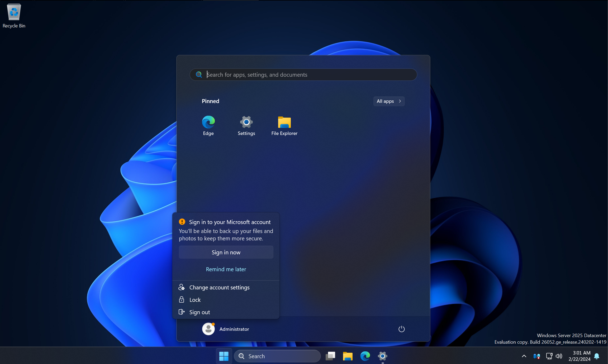Open Windows Settings from taskbar
Screen dimensions: 608x364
[382, 356]
